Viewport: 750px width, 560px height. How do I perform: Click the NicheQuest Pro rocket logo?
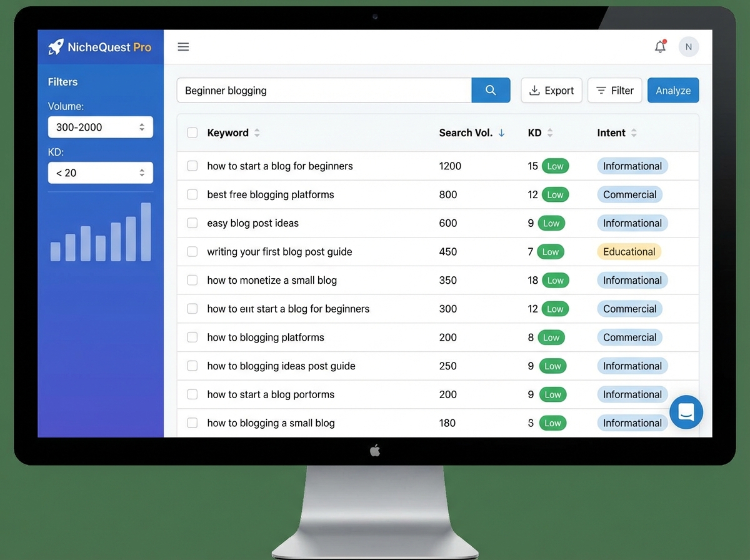[x=56, y=46]
